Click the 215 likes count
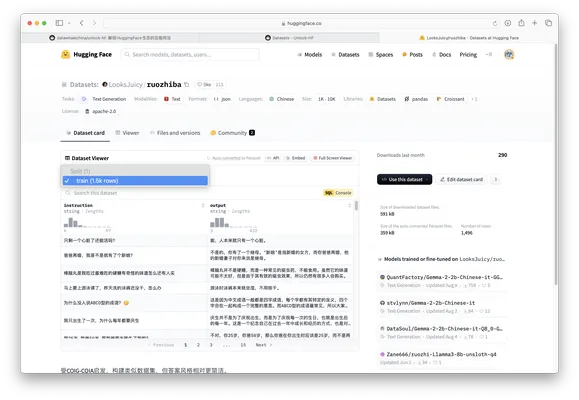The width and height of the screenshot is (579, 400). tap(219, 85)
